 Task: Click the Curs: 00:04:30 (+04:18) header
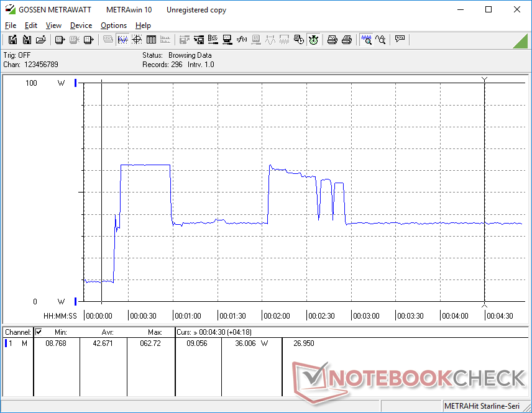tap(214, 332)
